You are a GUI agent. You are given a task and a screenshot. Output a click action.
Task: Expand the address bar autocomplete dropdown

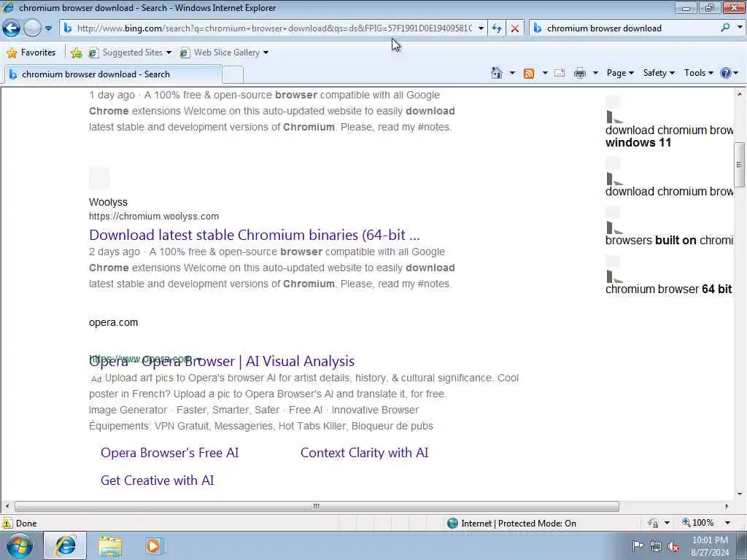(x=481, y=28)
